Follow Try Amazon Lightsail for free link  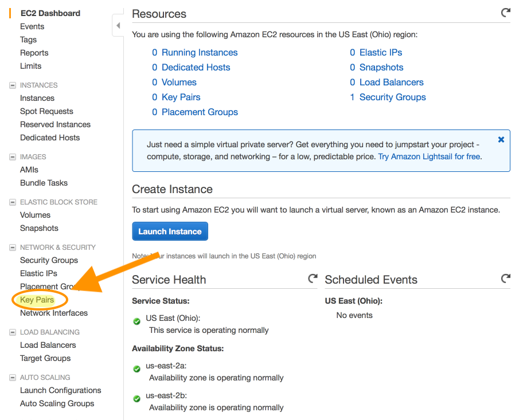point(430,156)
